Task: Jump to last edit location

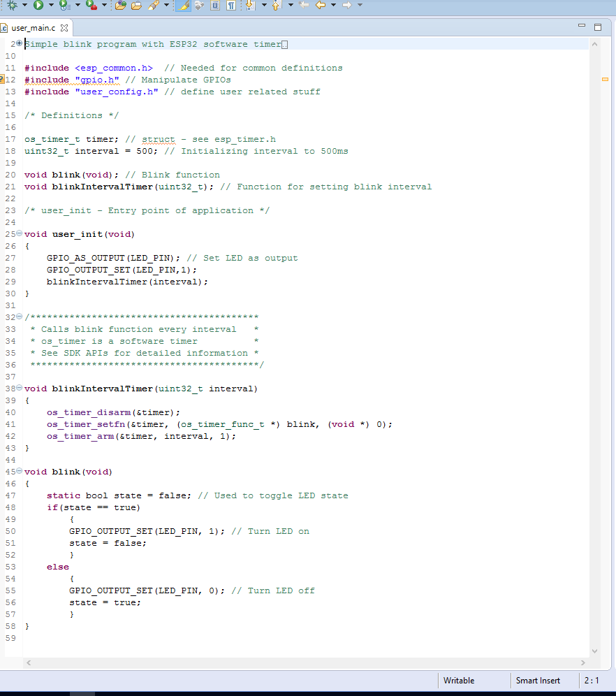Action: click(304, 6)
